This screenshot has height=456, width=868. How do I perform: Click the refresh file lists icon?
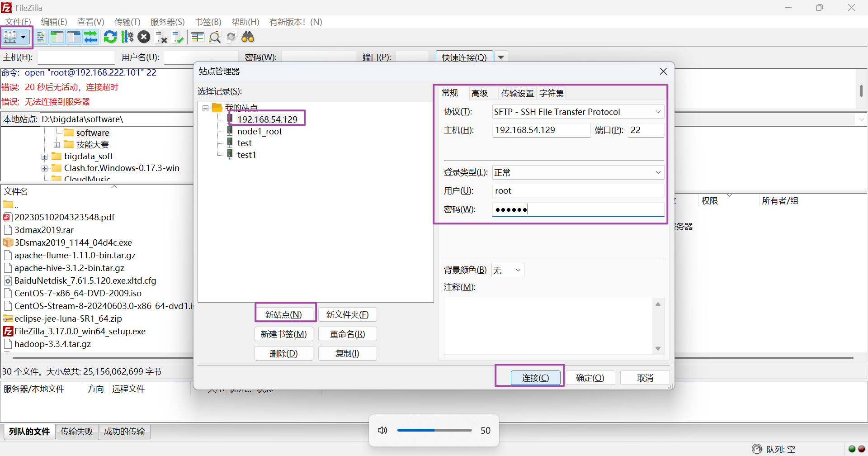(110, 37)
